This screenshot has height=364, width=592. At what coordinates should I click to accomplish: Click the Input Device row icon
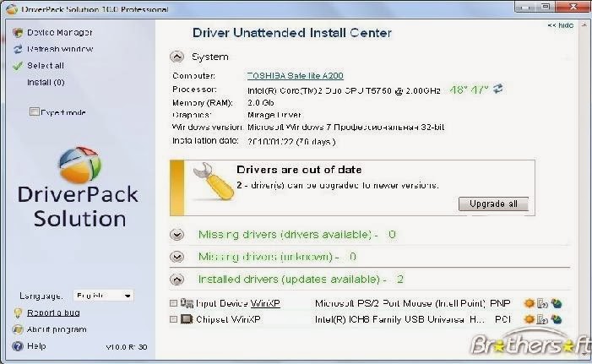coord(187,303)
